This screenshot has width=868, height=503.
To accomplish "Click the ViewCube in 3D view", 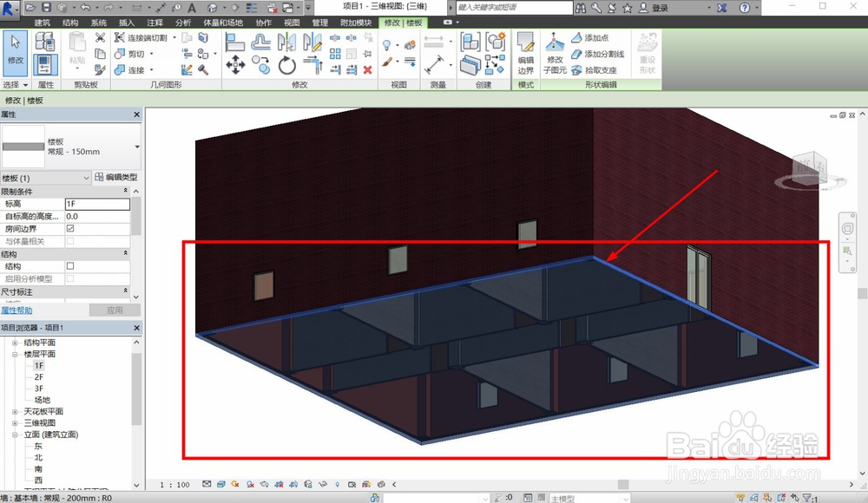I will pyautogui.click(x=811, y=169).
